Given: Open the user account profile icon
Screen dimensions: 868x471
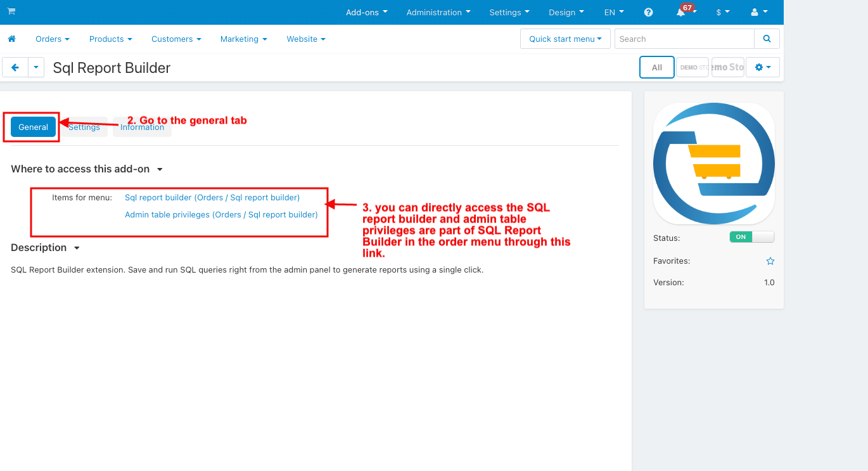Looking at the screenshot, I should 758,12.
